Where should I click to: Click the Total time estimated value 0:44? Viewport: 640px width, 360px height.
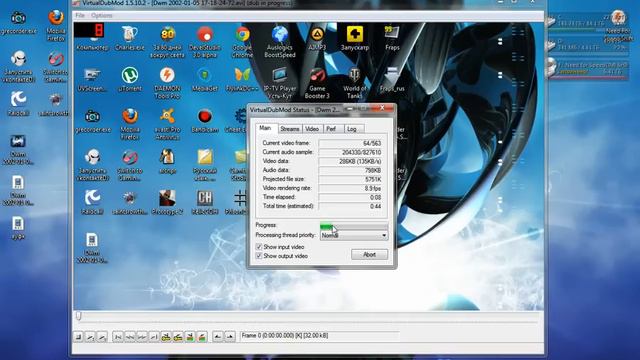click(350, 206)
